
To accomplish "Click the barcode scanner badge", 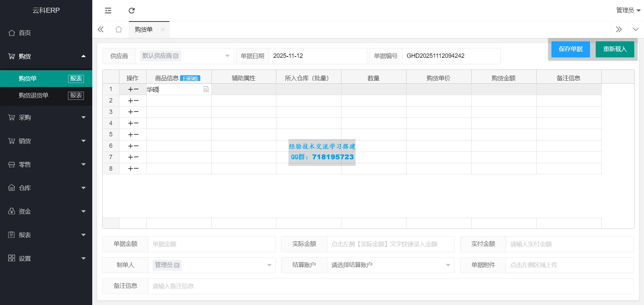I will coord(190,79).
